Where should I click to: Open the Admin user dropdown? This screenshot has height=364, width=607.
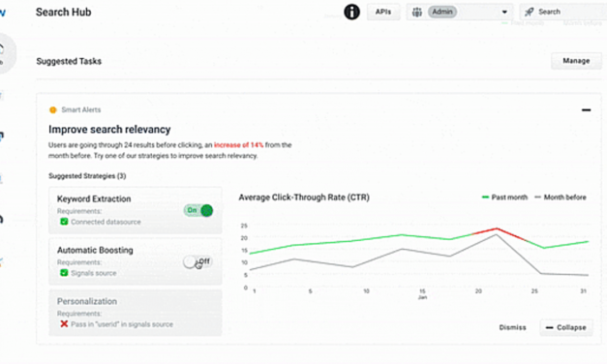tap(460, 12)
